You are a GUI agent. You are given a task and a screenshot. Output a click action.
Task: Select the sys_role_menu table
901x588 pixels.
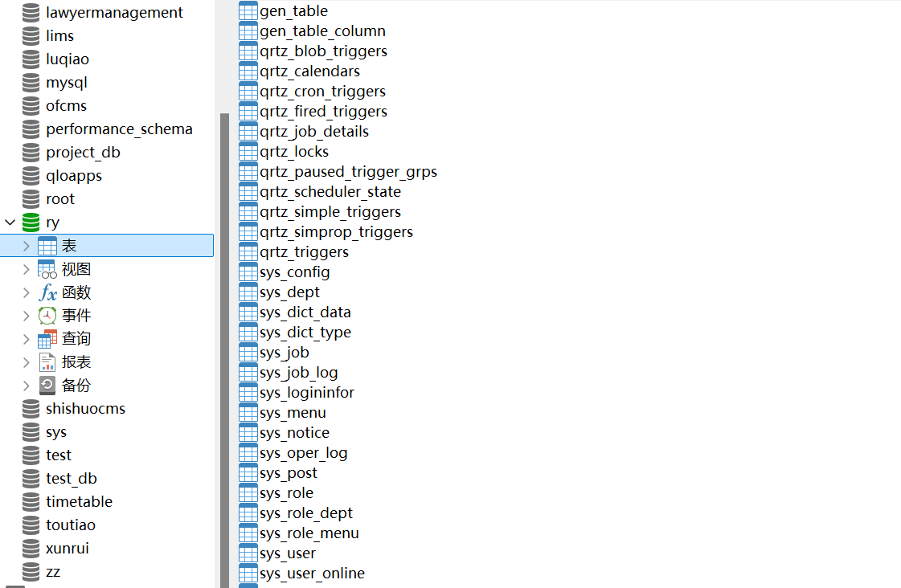[309, 533]
